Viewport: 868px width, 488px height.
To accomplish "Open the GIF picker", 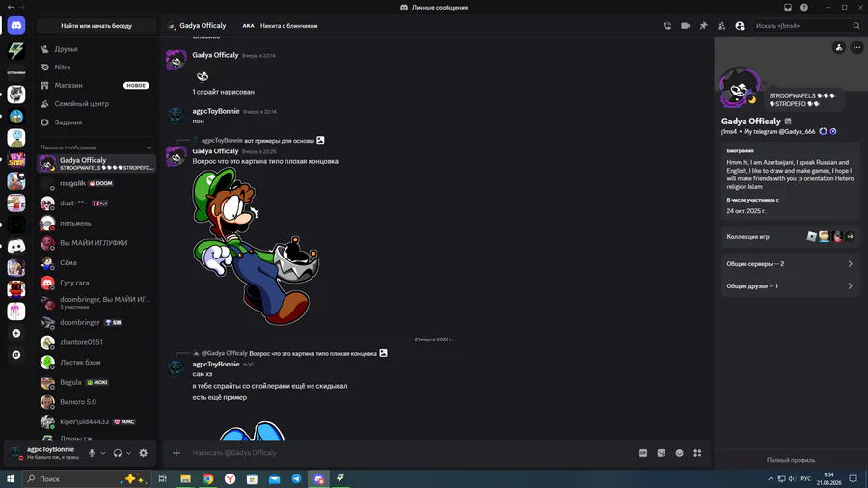I will pos(643,453).
